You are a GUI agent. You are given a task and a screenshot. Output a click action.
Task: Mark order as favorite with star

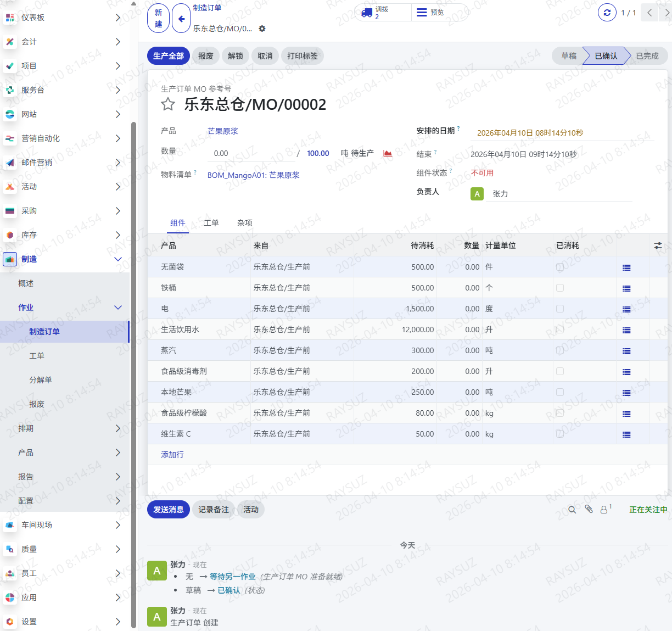pos(168,104)
